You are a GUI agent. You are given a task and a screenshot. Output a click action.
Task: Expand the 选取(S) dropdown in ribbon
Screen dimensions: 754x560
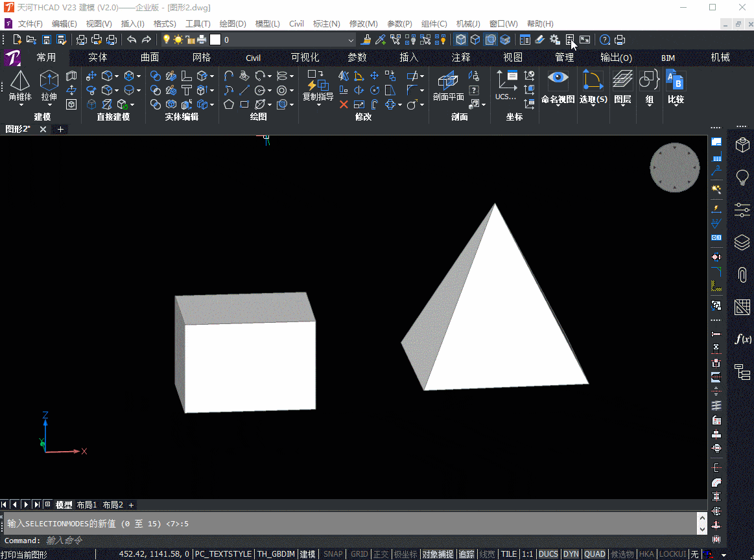tap(593, 104)
